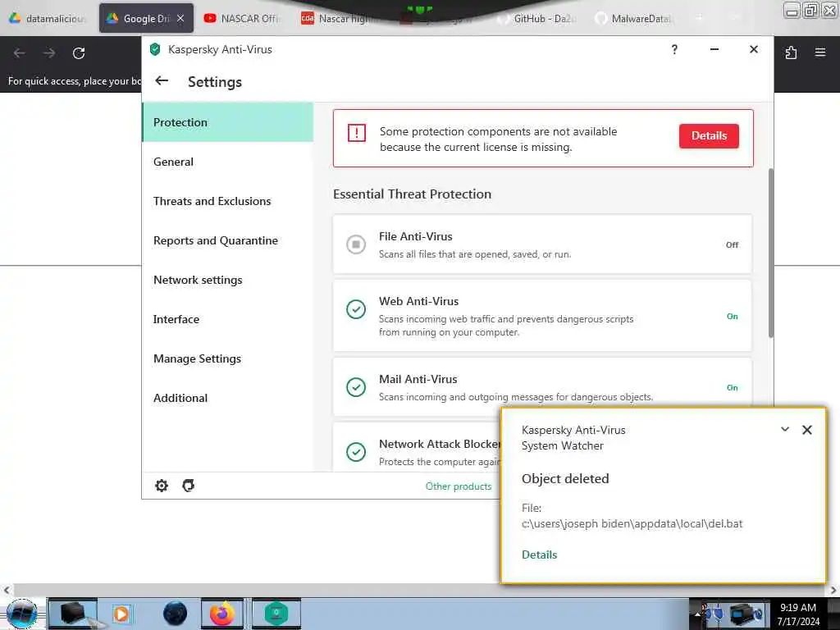This screenshot has height=630, width=840.
Task: Open Reports and Quarantine section
Action: pyautogui.click(x=228, y=240)
